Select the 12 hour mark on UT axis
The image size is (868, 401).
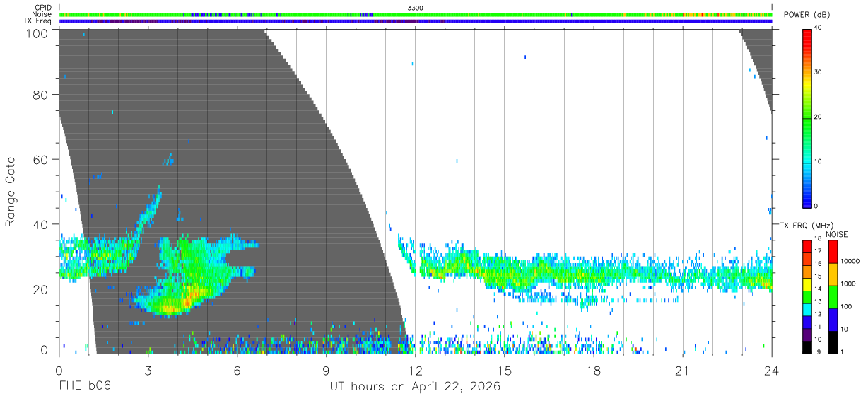pos(415,371)
